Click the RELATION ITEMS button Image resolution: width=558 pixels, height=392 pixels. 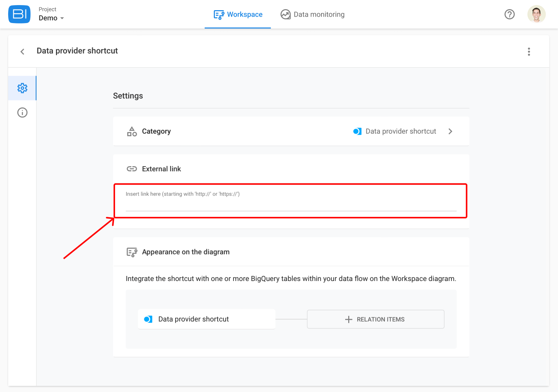click(x=375, y=319)
